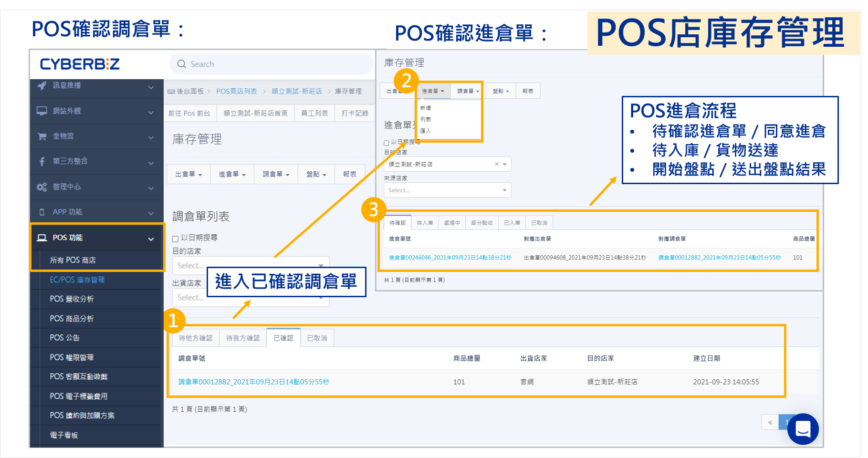Open 目的店家 dropdown showing 順立測試-新莊店
This screenshot has width=868, height=458.
pos(447,164)
